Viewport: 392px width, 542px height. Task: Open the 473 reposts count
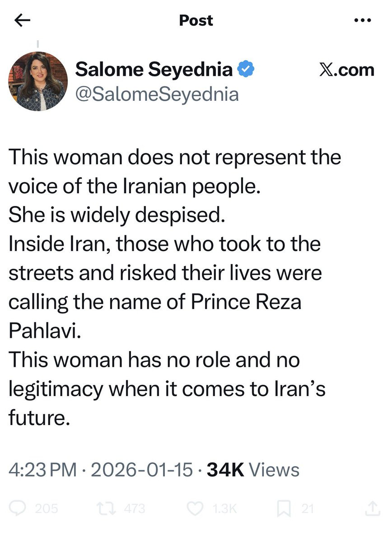click(134, 509)
